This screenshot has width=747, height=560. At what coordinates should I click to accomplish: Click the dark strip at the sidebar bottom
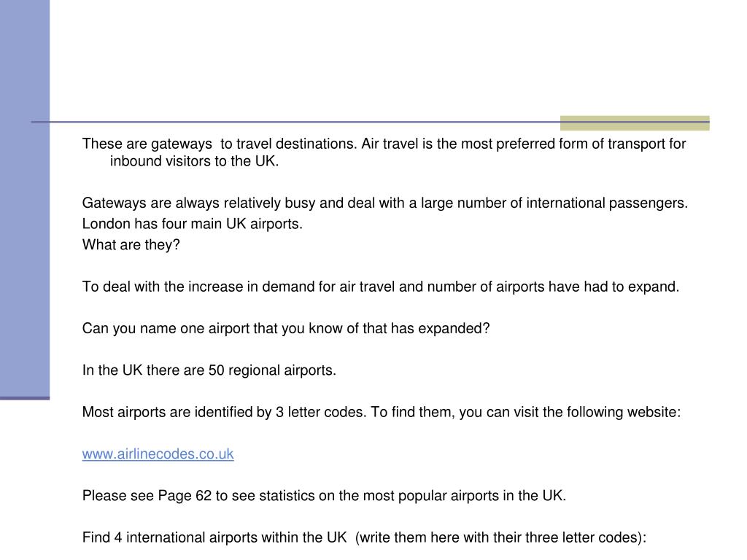coord(25,398)
